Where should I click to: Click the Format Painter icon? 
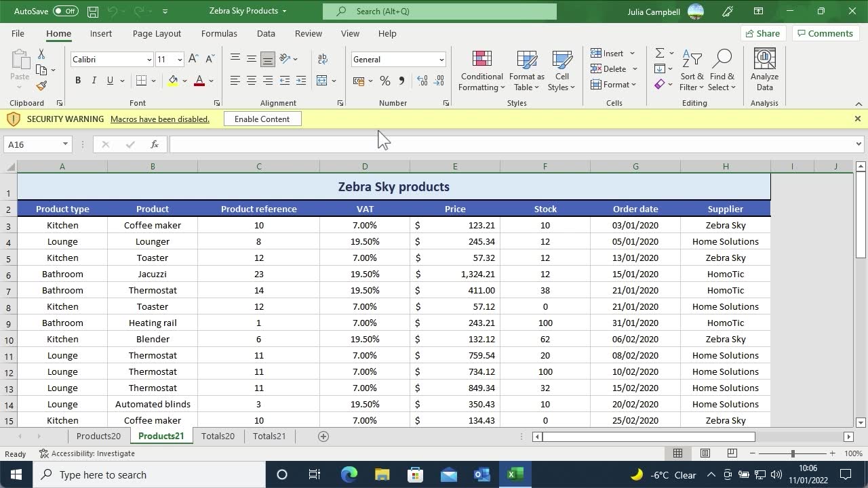(41, 86)
